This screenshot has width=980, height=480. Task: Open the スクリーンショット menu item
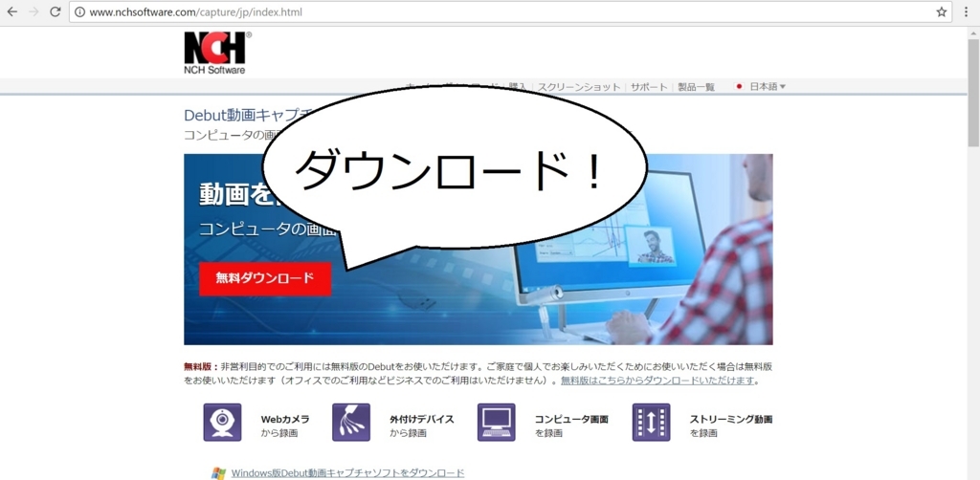tap(579, 87)
